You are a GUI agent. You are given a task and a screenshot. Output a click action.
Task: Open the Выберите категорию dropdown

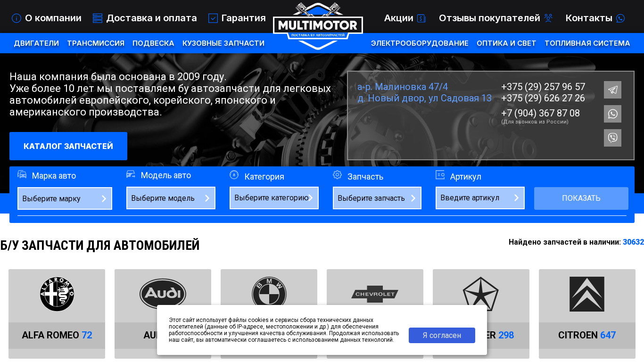click(x=274, y=198)
